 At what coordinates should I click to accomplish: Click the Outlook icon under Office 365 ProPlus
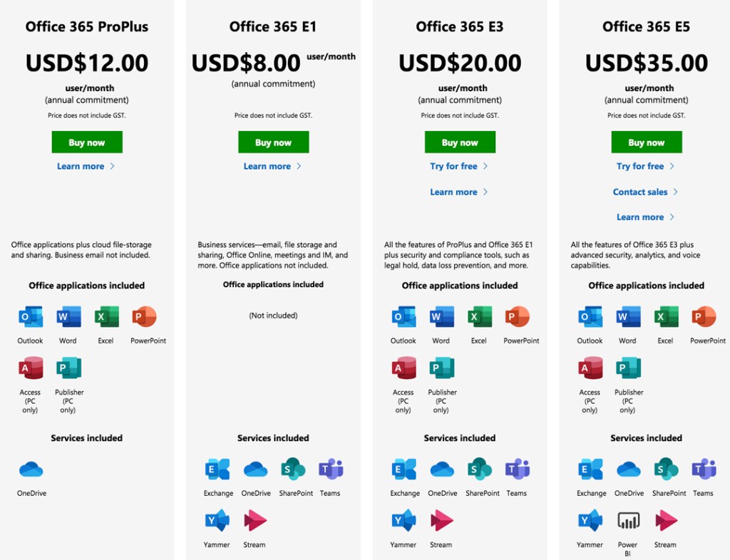click(x=31, y=317)
